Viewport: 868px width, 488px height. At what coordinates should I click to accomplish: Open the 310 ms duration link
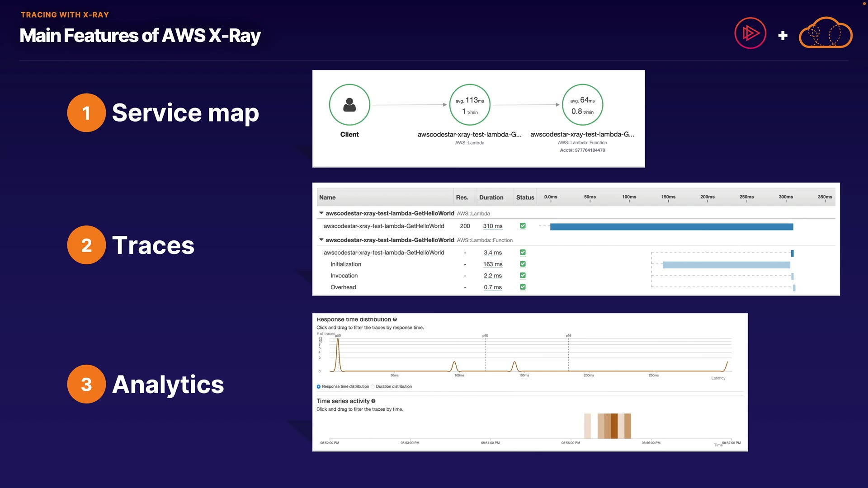(x=493, y=226)
